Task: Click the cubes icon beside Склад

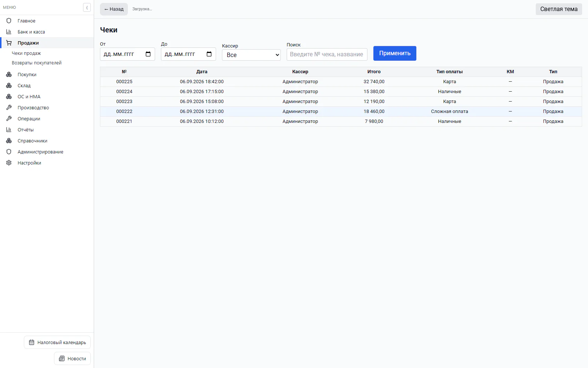Action: [x=9, y=85]
